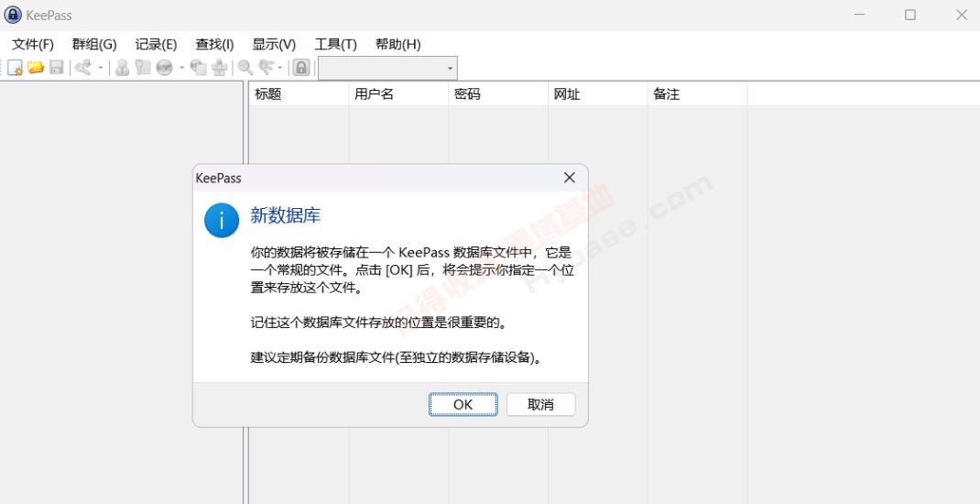Open the 帮助(H) menu
Viewport: 980px width, 504px height.
click(398, 44)
